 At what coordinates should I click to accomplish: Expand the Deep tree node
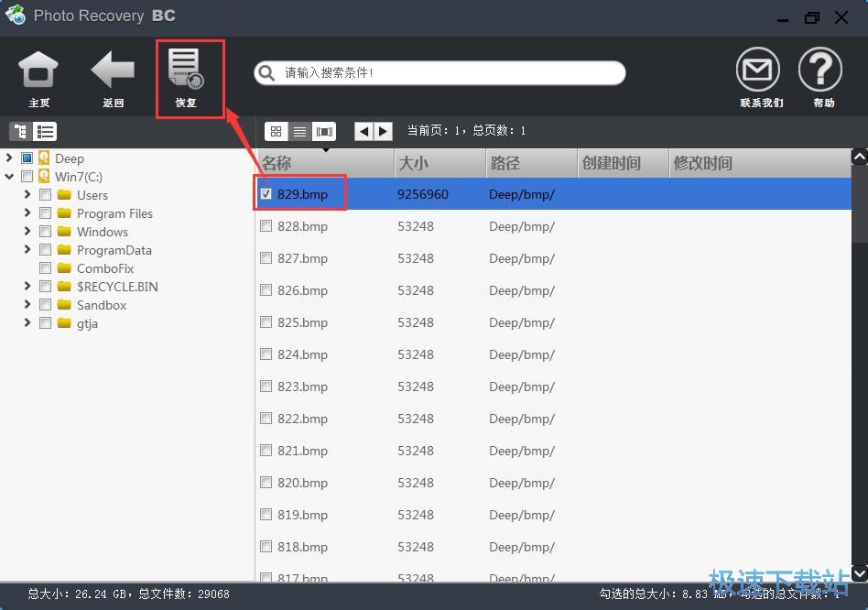[x=9, y=158]
